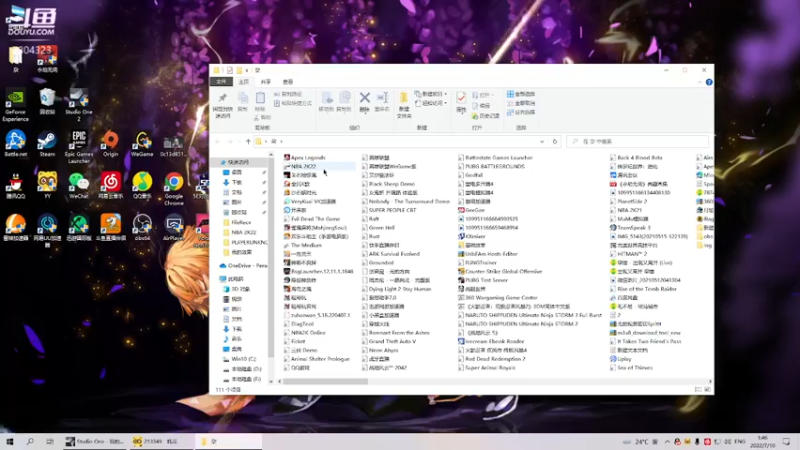The image size is (800, 450).
Task: Open the Douyu shortcut on desktop
Action: [x=110, y=228]
